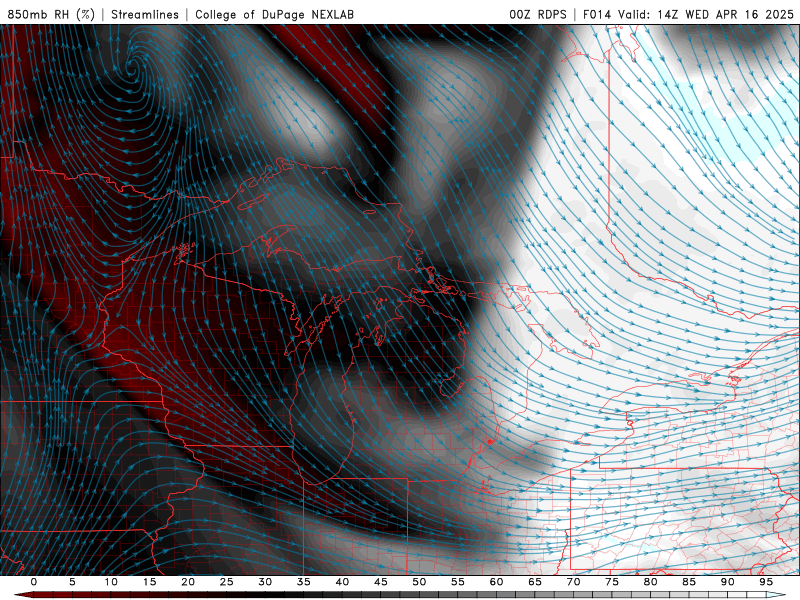The image size is (800, 600).
Task: Click the '15' label on the colorbar scale
Action: tap(149, 582)
